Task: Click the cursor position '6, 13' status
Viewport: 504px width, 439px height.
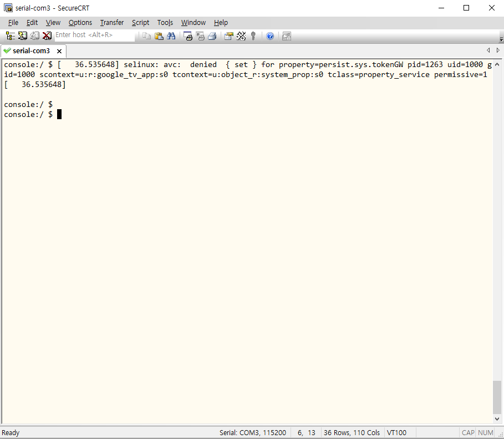Action: pos(306,432)
